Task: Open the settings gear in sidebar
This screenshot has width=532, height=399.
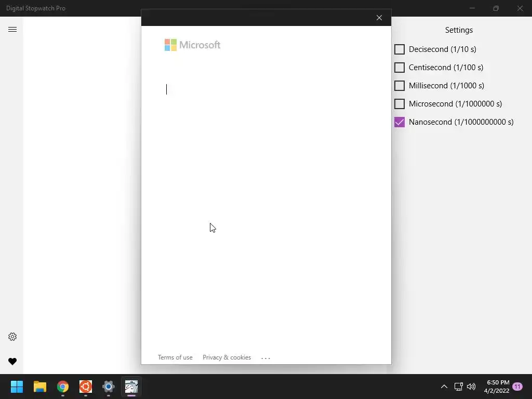Action: [x=12, y=337]
